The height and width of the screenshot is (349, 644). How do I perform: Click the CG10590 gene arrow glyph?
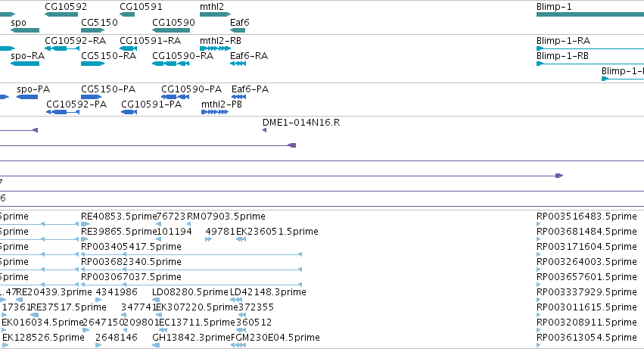click(x=171, y=30)
